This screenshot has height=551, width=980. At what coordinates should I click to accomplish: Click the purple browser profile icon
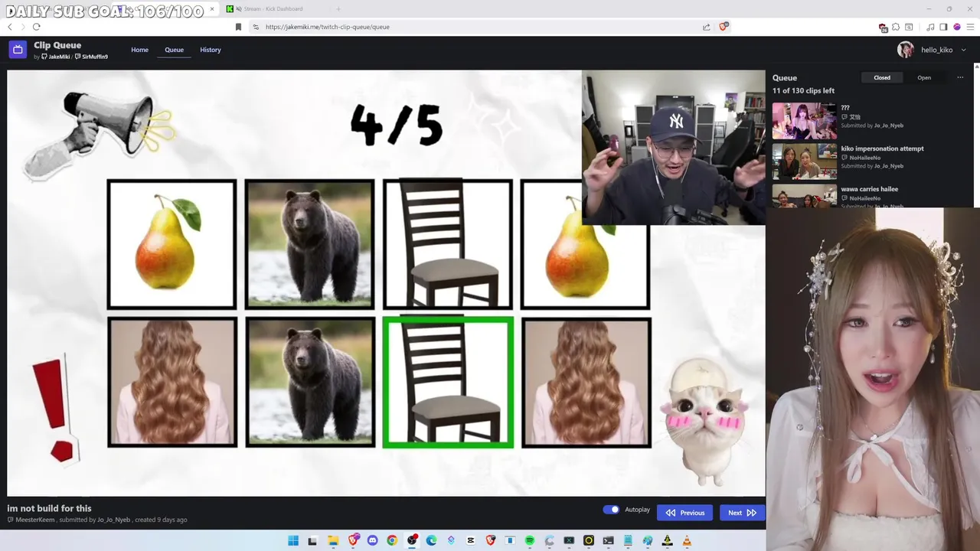pos(956,27)
